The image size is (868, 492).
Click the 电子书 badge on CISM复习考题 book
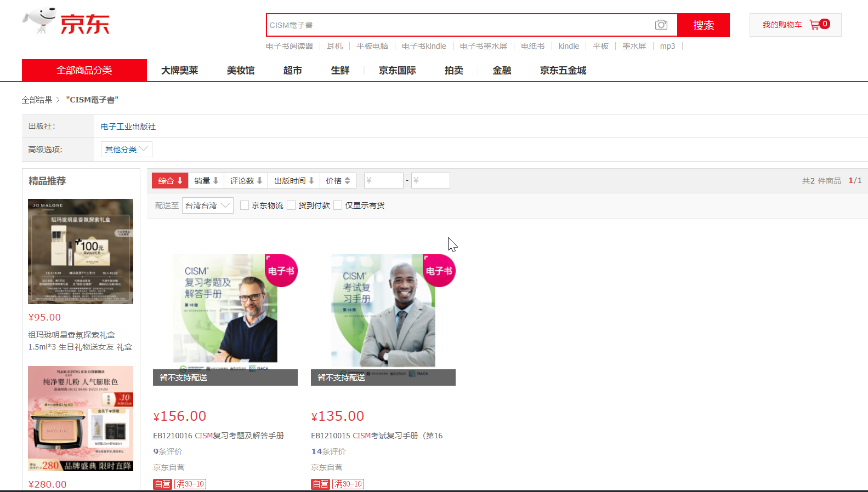point(281,271)
